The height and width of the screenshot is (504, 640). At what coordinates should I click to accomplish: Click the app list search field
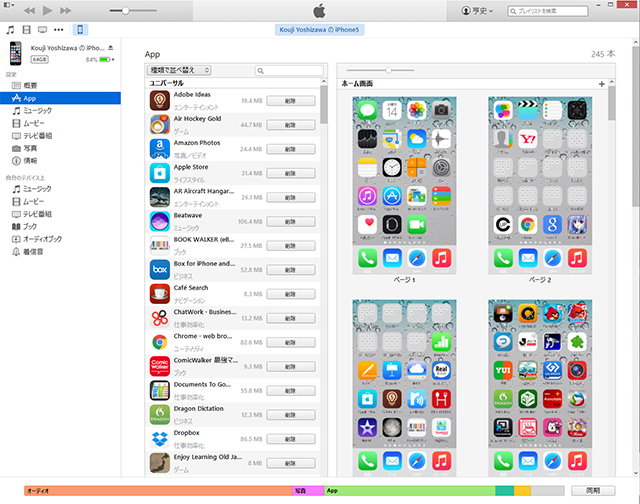pos(289,71)
